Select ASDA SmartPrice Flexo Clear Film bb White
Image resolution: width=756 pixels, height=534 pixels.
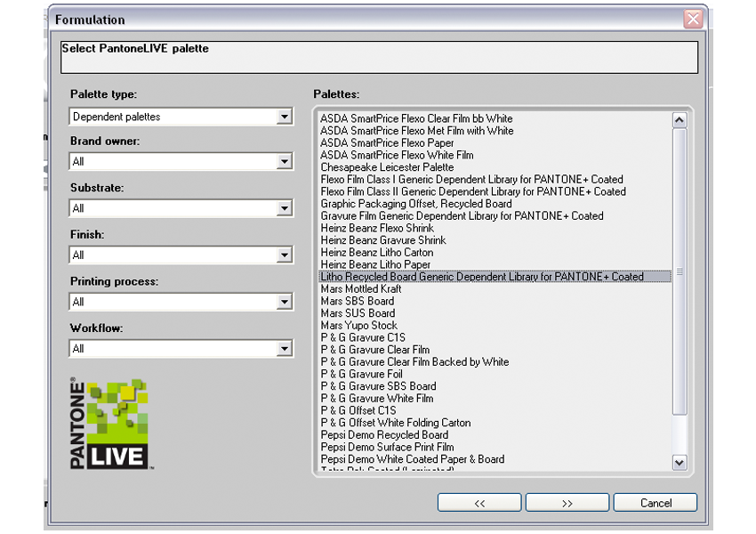pyautogui.click(x=416, y=118)
